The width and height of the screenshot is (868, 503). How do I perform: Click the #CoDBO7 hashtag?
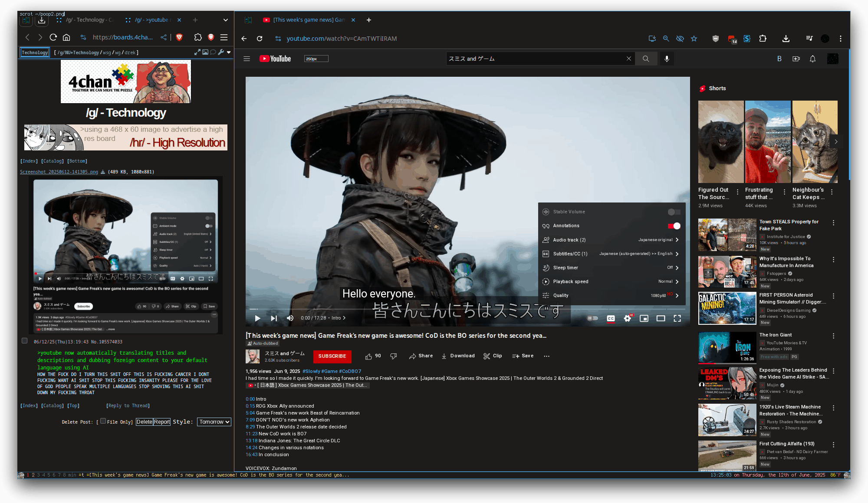(x=350, y=372)
